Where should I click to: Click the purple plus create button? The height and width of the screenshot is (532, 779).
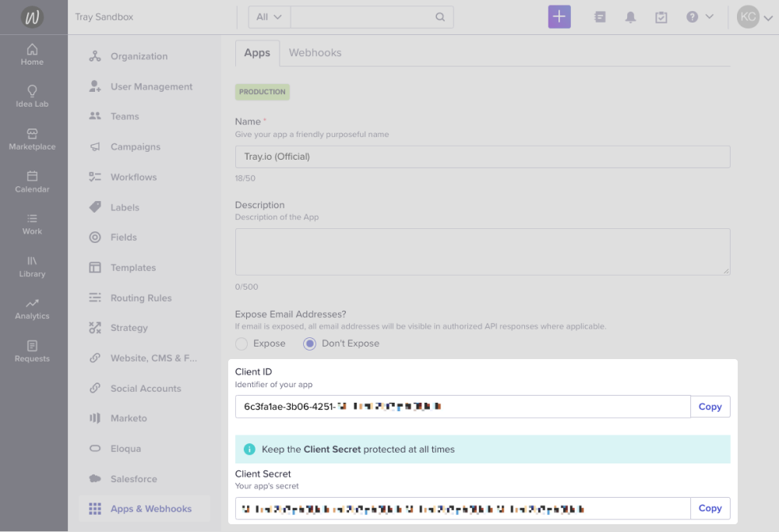click(559, 17)
